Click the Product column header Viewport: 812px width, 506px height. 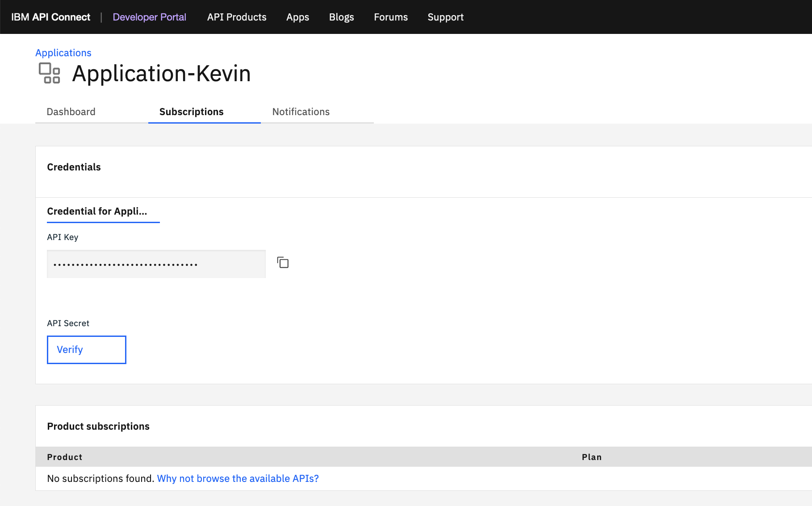(64, 457)
